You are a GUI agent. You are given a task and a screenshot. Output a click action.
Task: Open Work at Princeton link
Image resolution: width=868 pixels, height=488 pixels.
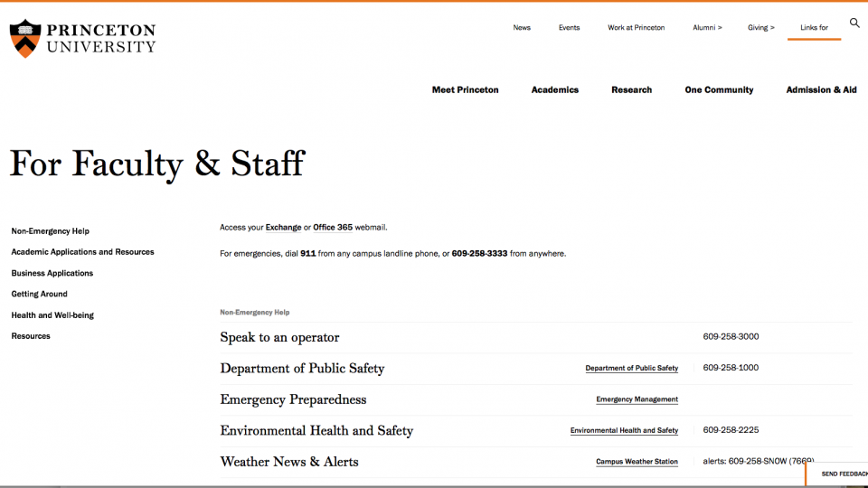(x=636, y=28)
